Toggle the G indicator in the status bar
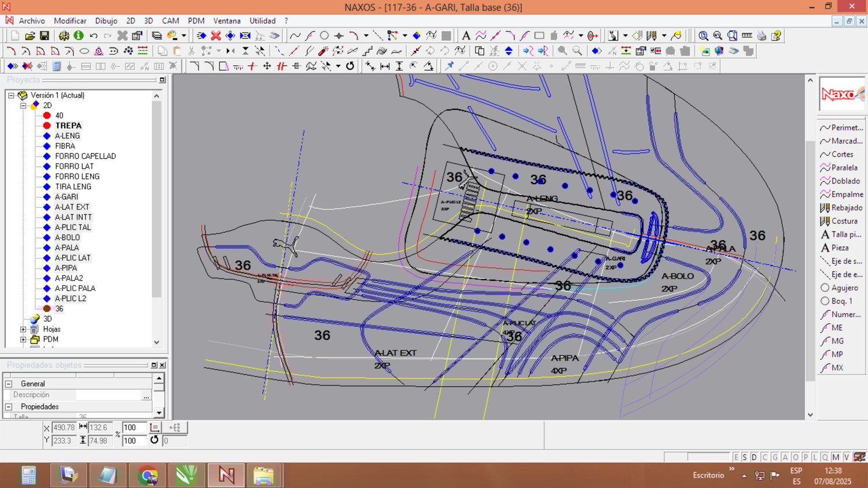 coord(775,457)
